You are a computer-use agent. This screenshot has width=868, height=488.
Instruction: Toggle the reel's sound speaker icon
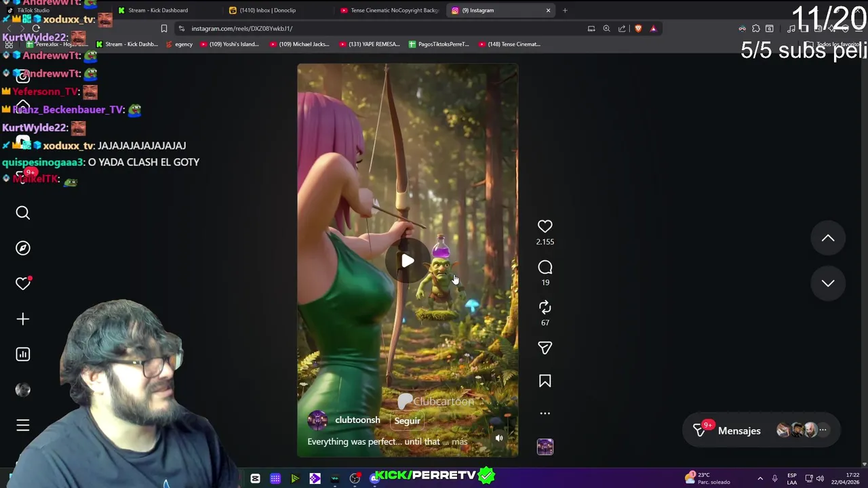tap(499, 438)
